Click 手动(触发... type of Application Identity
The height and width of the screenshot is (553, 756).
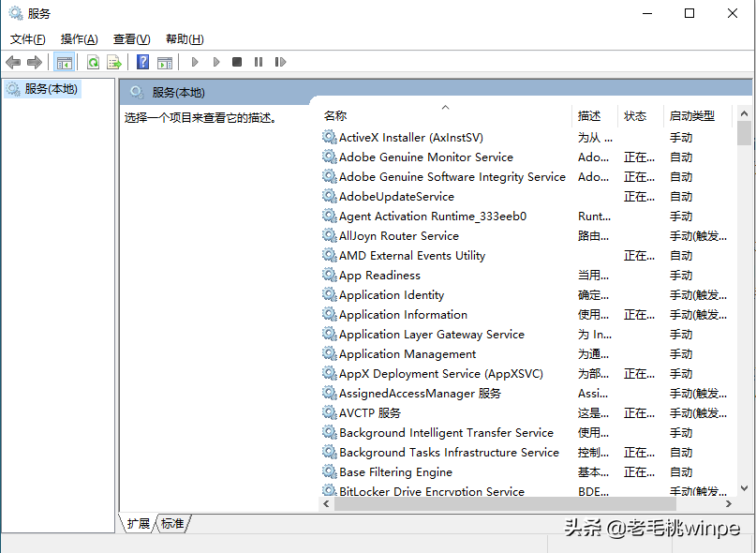[x=698, y=295]
